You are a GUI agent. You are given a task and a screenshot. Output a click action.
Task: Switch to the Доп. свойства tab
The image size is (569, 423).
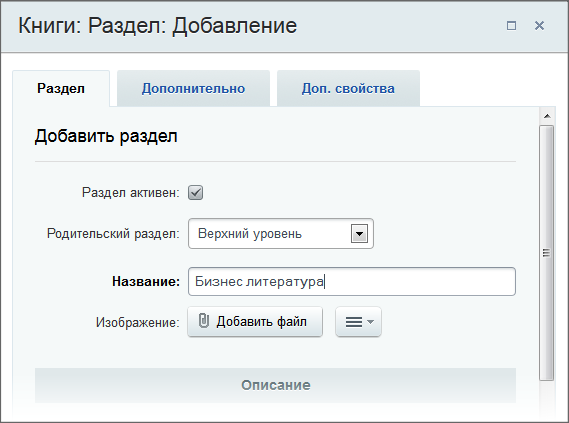348,89
